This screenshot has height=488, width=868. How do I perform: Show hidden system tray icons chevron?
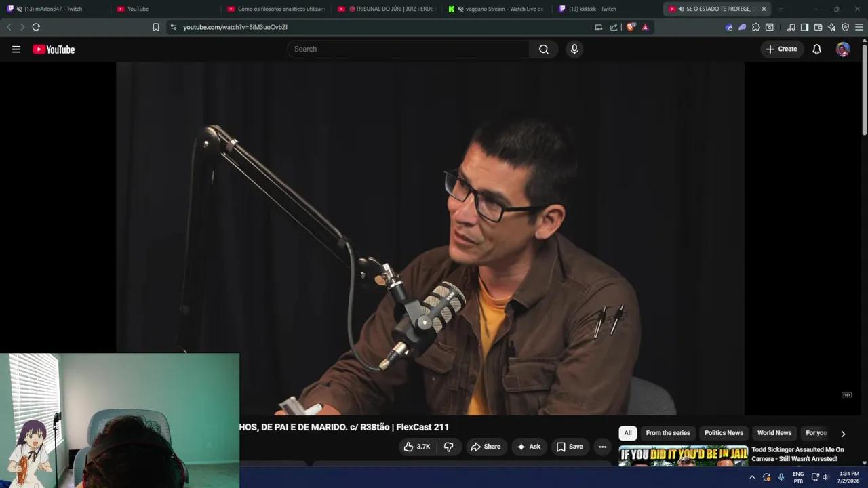tap(752, 477)
